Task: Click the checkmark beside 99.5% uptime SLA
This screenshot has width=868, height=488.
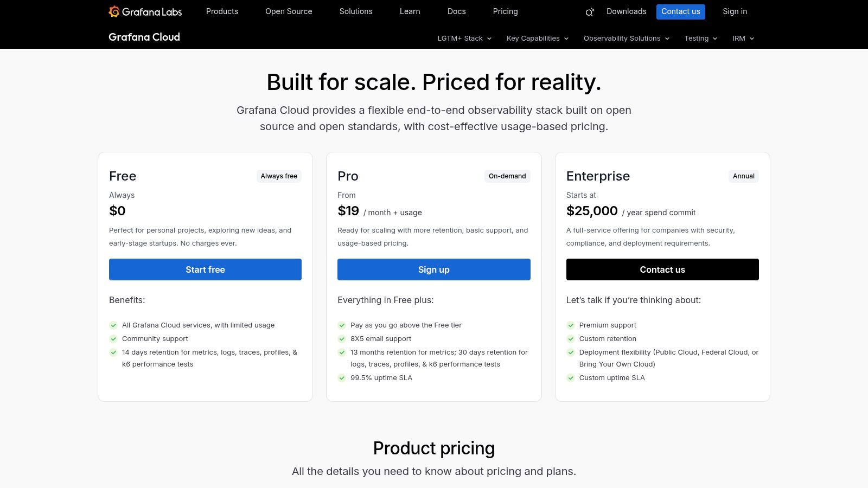Action: pyautogui.click(x=342, y=378)
